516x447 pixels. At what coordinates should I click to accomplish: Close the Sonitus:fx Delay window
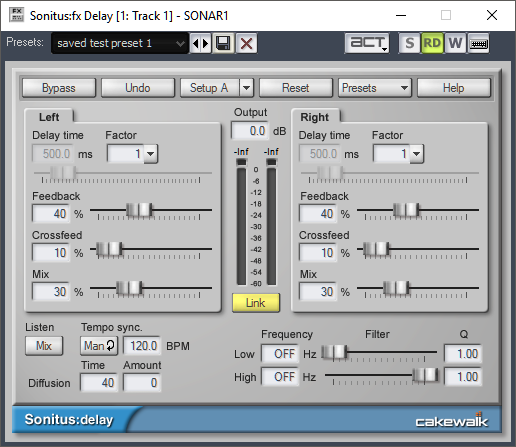[492, 15]
